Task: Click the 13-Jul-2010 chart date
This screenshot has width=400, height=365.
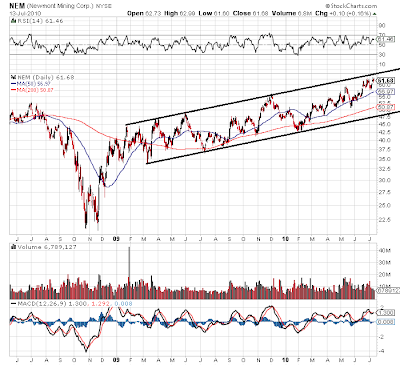Action: point(25,13)
